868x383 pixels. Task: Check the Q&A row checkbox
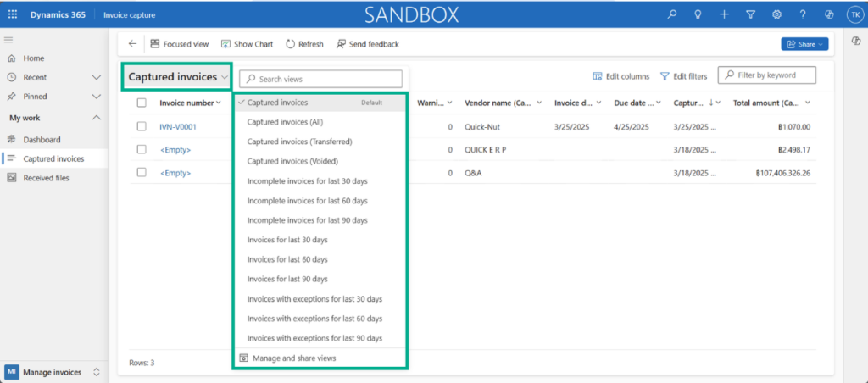click(142, 172)
